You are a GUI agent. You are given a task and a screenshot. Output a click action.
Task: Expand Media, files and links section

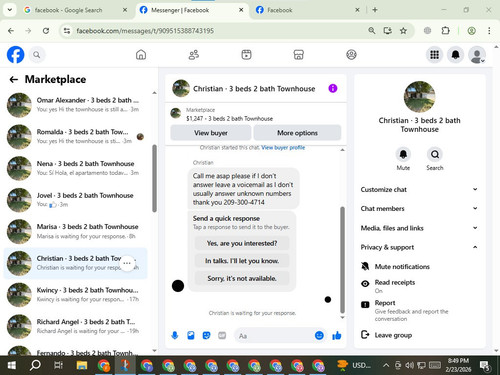419,228
